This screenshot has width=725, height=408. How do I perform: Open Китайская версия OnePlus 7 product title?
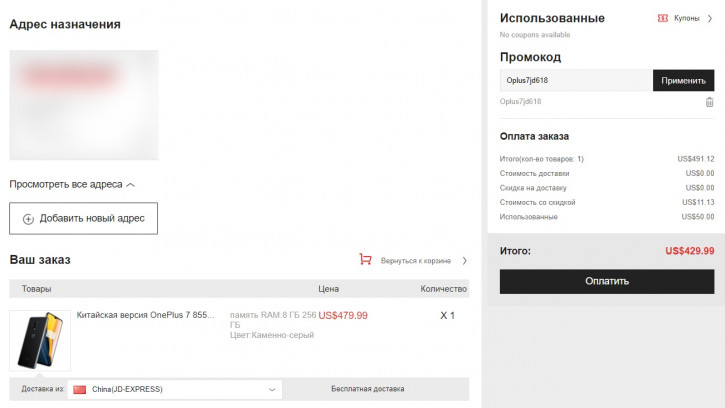pyautogui.click(x=145, y=315)
